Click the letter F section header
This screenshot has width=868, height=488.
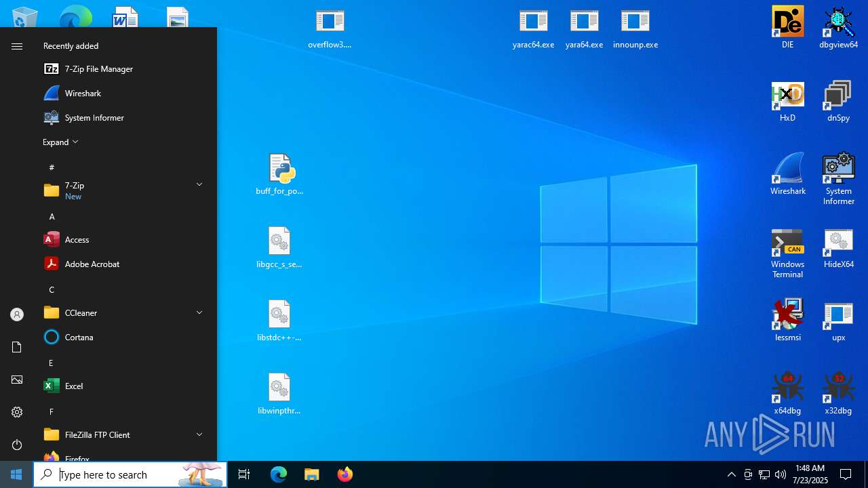coord(52,411)
